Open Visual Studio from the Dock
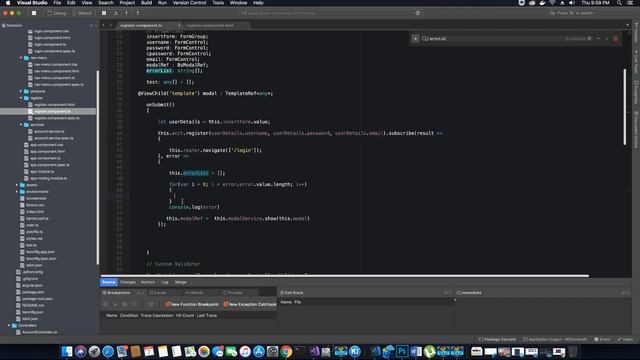 [314, 351]
